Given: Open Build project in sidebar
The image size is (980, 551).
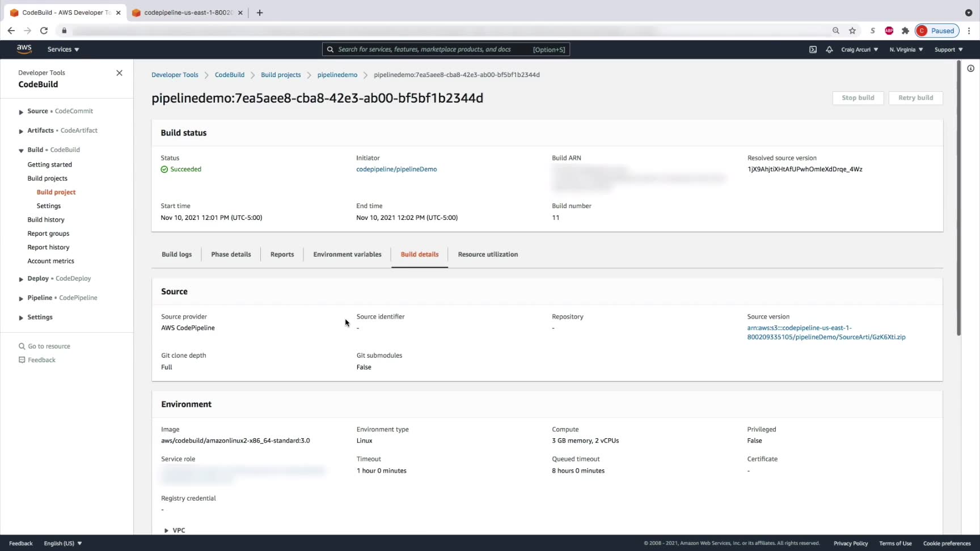Looking at the screenshot, I should (56, 192).
